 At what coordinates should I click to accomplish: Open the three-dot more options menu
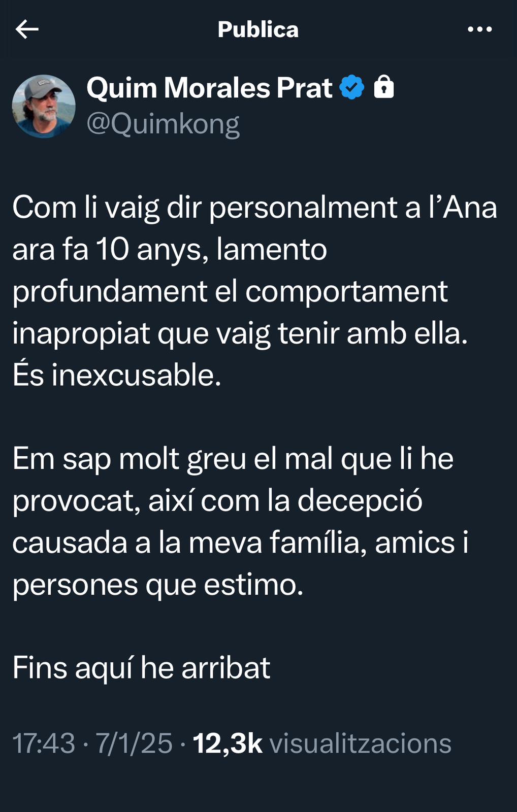(x=479, y=29)
